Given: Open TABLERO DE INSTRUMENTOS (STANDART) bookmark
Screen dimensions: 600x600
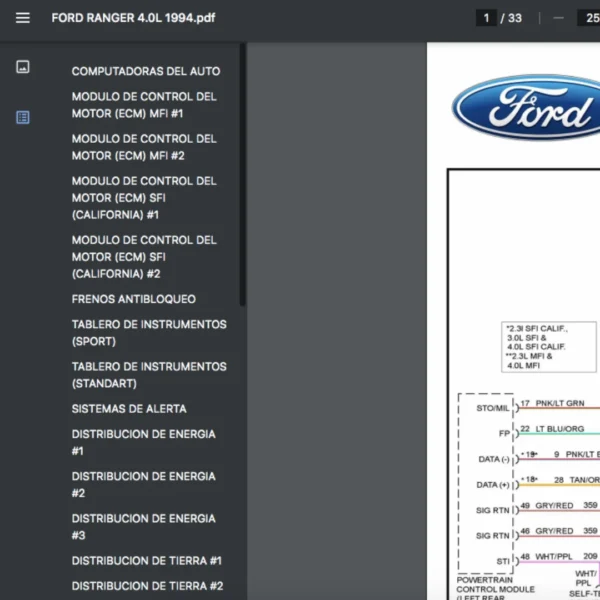Looking at the screenshot, I should 149,375.
